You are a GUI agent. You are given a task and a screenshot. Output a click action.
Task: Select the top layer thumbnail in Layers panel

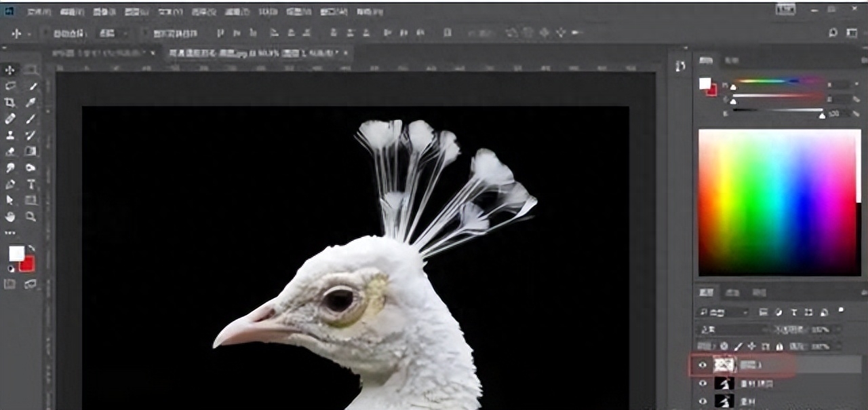point(724,365)
